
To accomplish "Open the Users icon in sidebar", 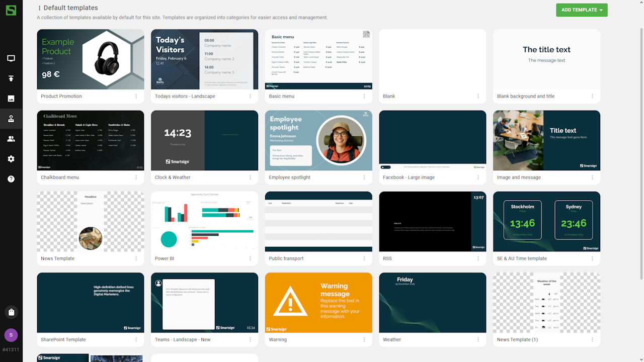I will point(11,139).
